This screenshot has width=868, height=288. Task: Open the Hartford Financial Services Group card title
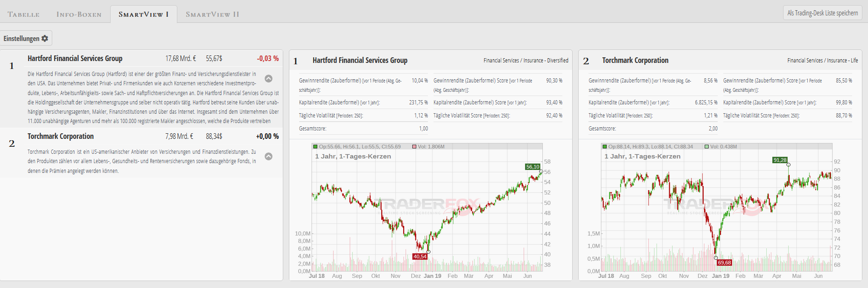(x=360, y=60)
